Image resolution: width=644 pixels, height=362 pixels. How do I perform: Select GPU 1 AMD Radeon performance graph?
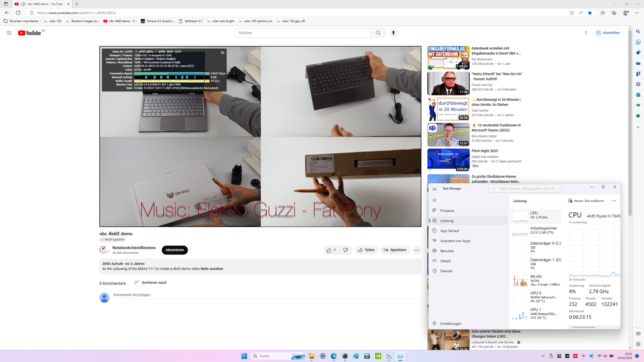[520, 314]
